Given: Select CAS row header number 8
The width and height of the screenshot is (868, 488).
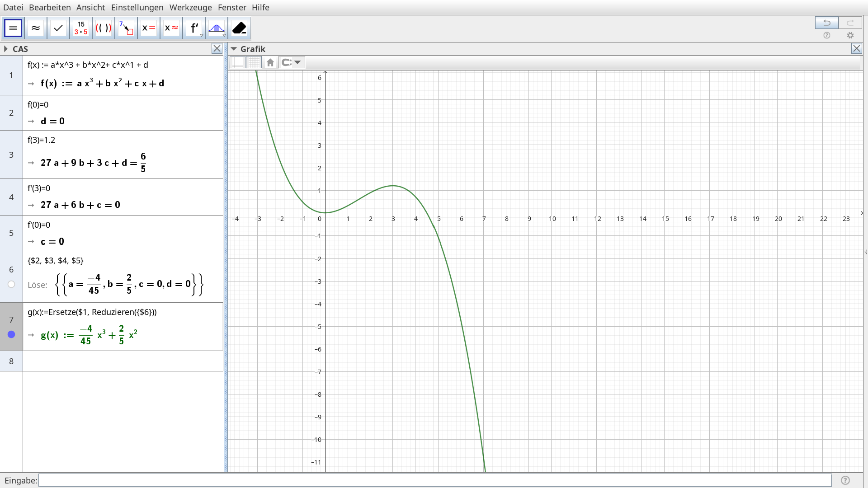Looking at the screenshot, I should (x=11, y=361).
